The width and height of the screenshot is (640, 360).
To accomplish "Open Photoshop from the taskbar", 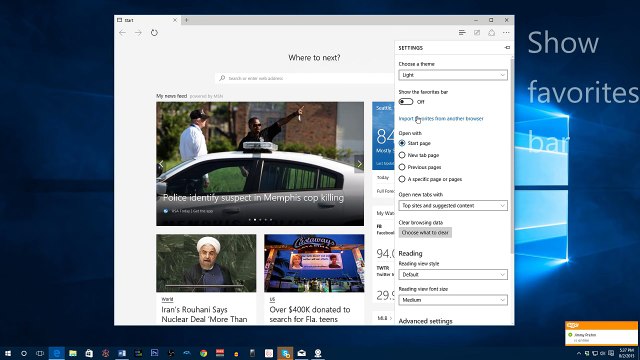I will pos(154,353).
